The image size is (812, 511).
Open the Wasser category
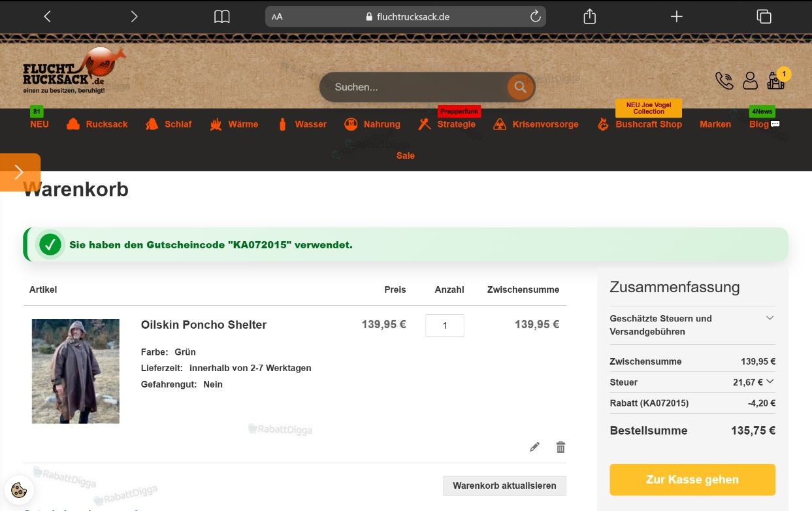311,124
